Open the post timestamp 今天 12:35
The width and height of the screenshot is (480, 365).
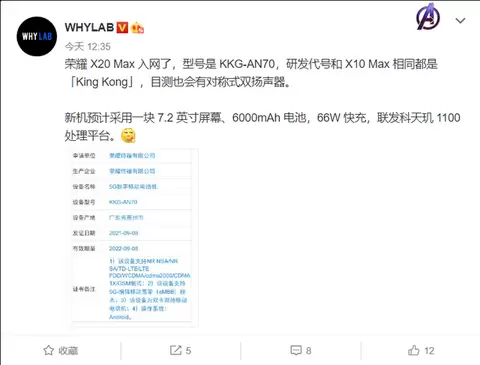[x=87, y=46]
